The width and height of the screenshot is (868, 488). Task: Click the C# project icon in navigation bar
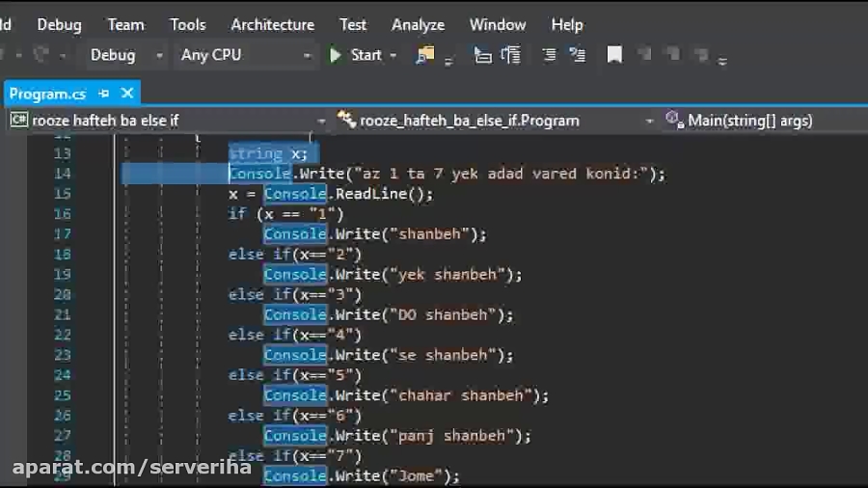click(x=19, y=120)
